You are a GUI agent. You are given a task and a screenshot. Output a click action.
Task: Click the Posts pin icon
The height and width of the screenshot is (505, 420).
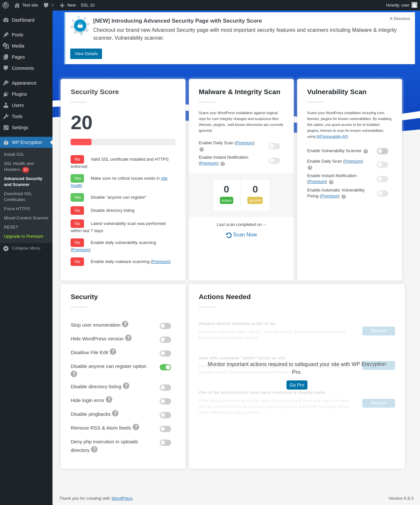(6, 35)
